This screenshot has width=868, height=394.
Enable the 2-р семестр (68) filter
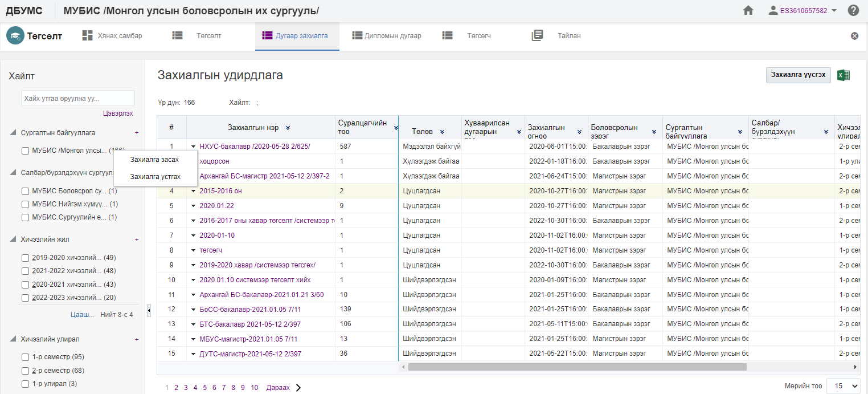(25, 371)
